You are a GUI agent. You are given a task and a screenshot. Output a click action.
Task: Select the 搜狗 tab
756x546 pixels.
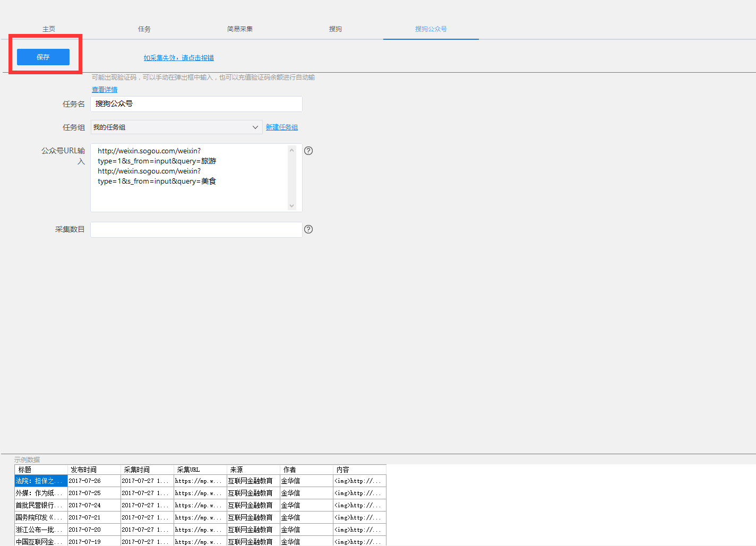coord(336,29)
